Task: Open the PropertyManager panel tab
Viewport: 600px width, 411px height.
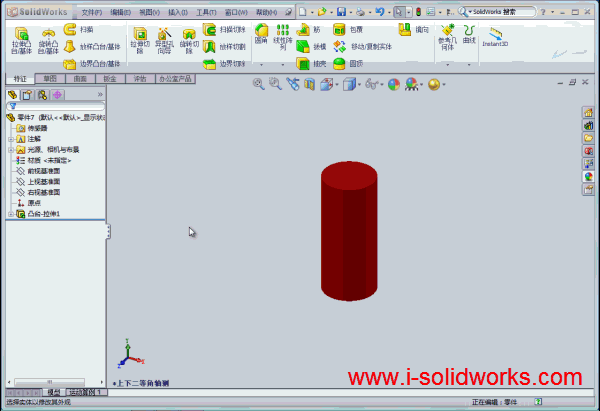Action: [27, 95]
